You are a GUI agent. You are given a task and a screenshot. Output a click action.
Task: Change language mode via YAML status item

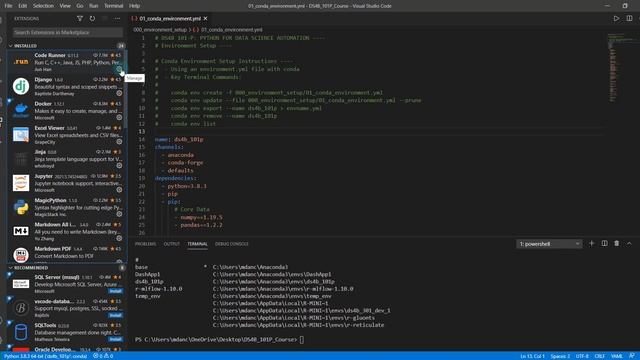pyautogui.click(x=617, y=356)
